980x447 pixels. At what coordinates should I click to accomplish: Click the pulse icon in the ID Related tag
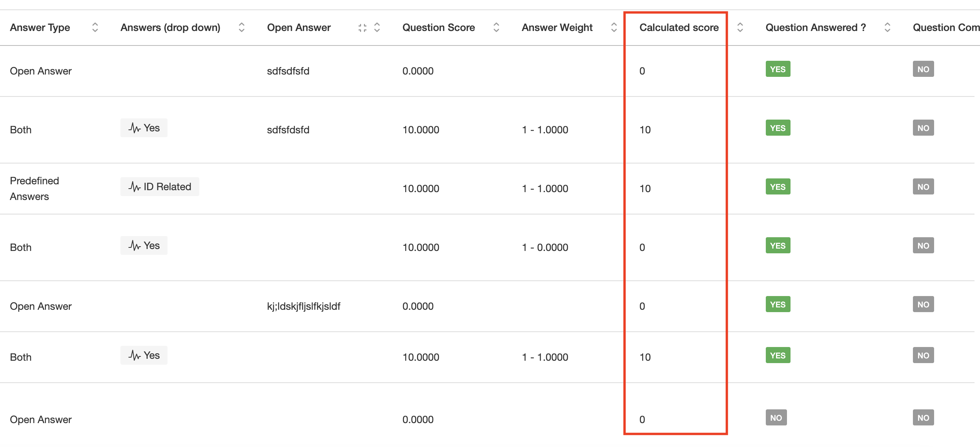135,187
